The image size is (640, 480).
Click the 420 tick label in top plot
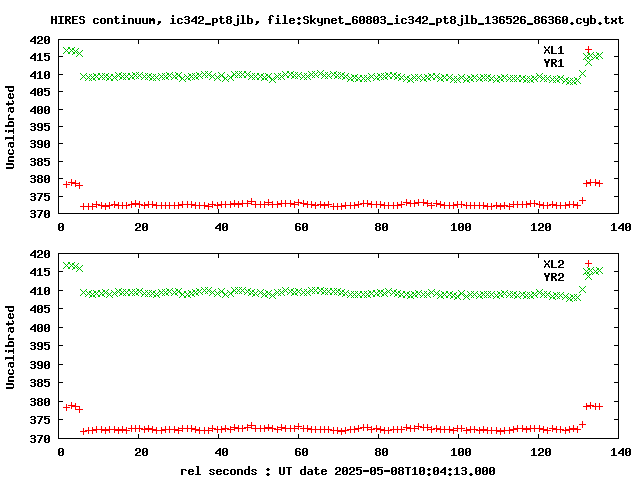tap(40, 40)
